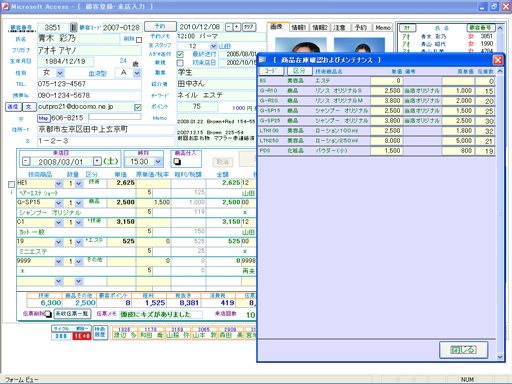Click the stock dialog title bar icon
The height and width of the screenshot is (384, 512).
coord(262,60)
